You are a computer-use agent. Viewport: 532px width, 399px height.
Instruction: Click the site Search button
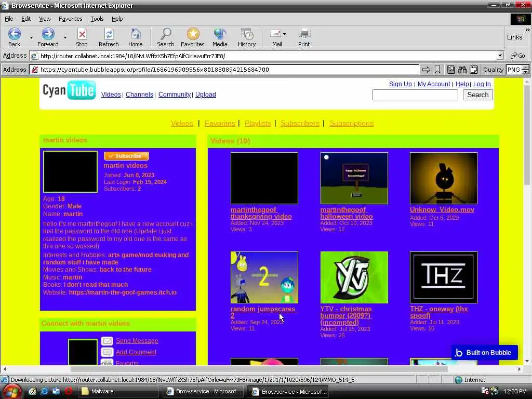click(x=478, y=95)
